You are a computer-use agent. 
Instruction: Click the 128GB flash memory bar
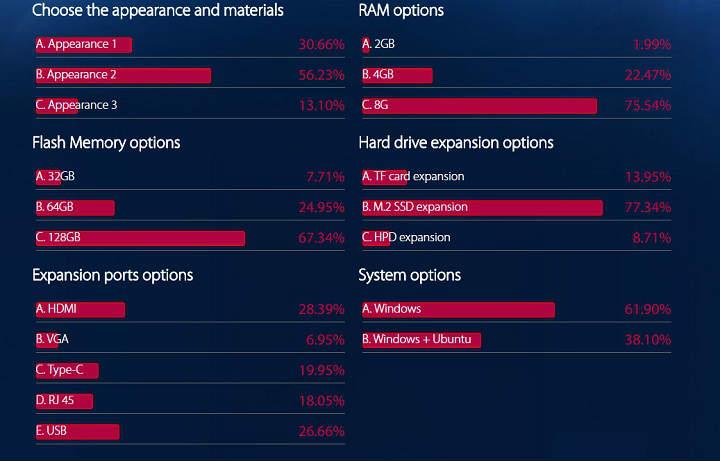tap(139, 238)
